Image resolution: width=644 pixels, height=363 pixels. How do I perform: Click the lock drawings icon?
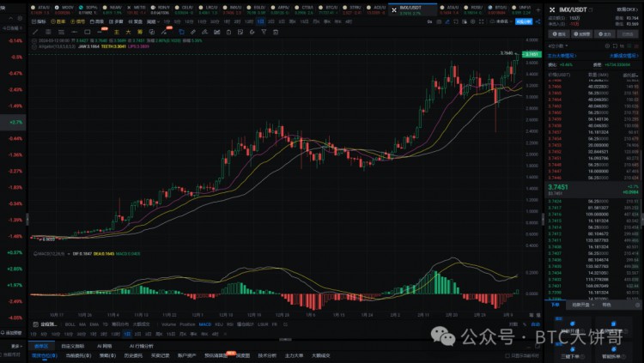(228, 32)
